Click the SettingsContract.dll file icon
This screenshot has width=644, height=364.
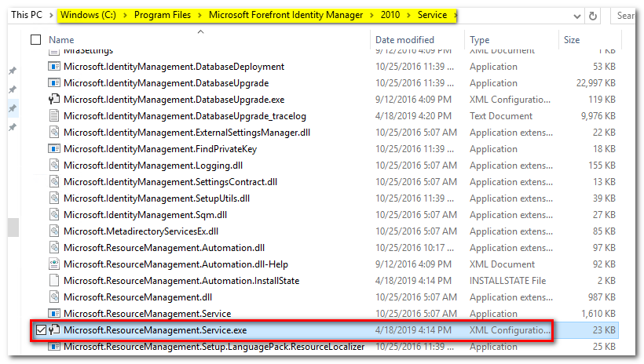click(54, 182)
